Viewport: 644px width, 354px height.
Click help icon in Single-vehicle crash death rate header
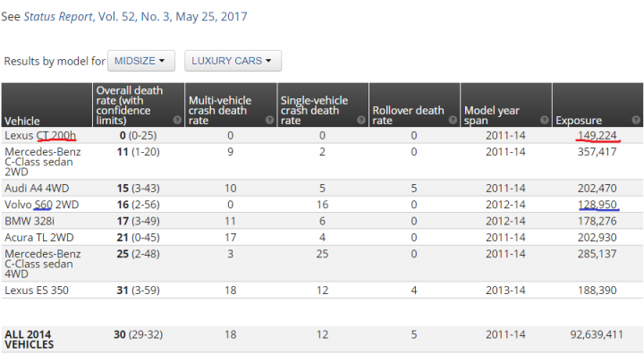[361, 120]
